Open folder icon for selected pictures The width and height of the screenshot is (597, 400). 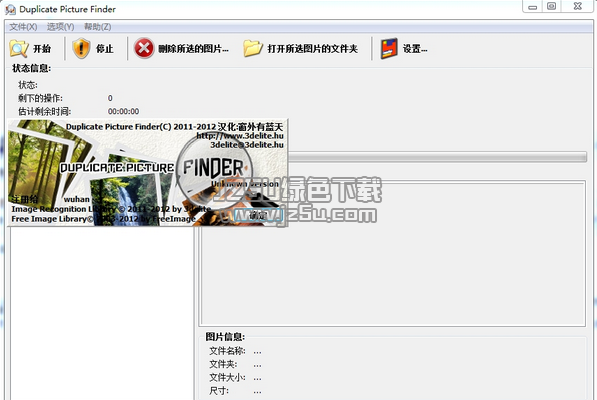253,49
